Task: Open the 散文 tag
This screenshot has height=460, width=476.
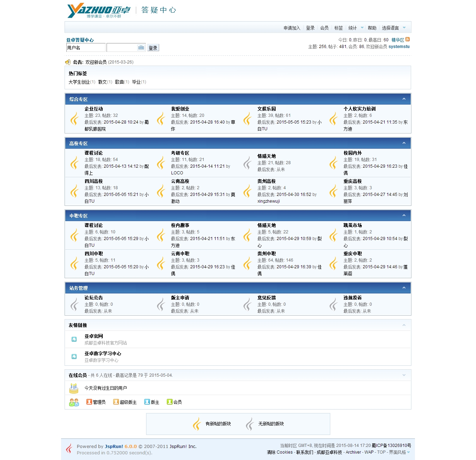Action: click(102, 82)
